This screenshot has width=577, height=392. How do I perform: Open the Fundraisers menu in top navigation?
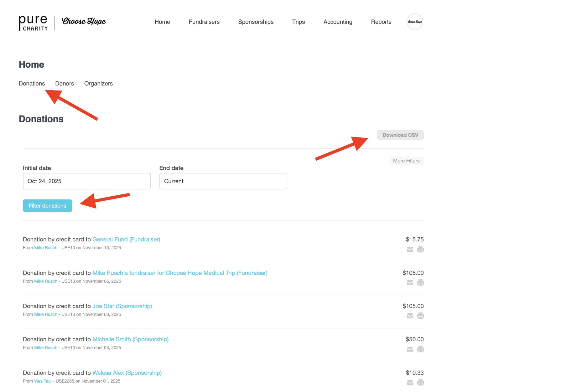point(204,22)
